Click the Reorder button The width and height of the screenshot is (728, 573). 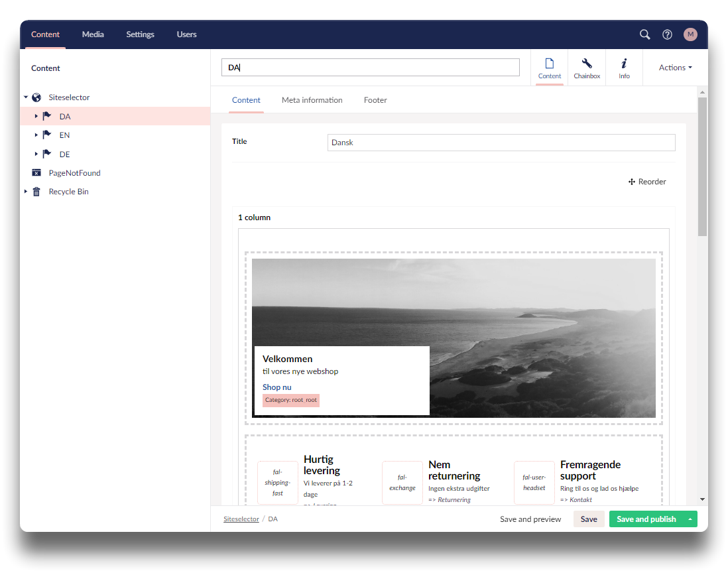coord(647,182)
